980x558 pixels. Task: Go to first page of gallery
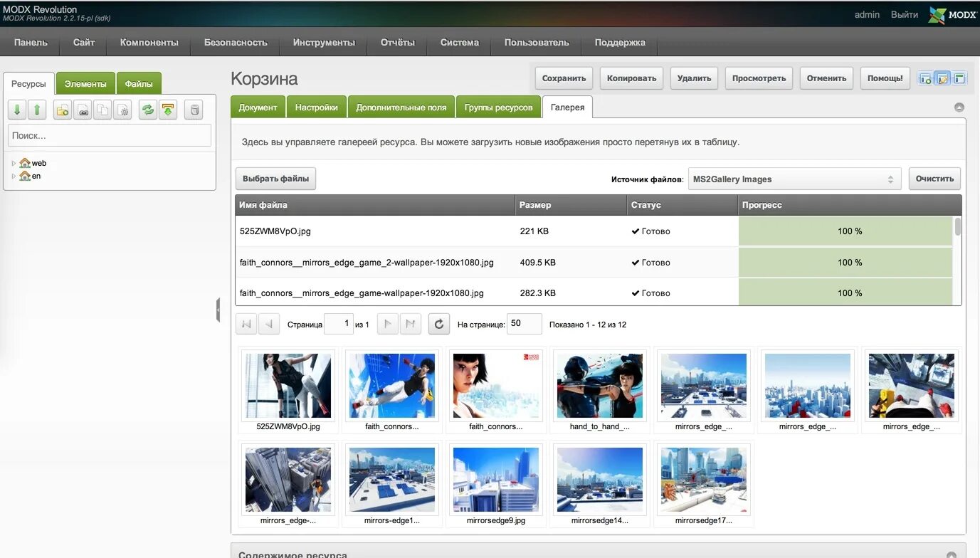[246, 325]
